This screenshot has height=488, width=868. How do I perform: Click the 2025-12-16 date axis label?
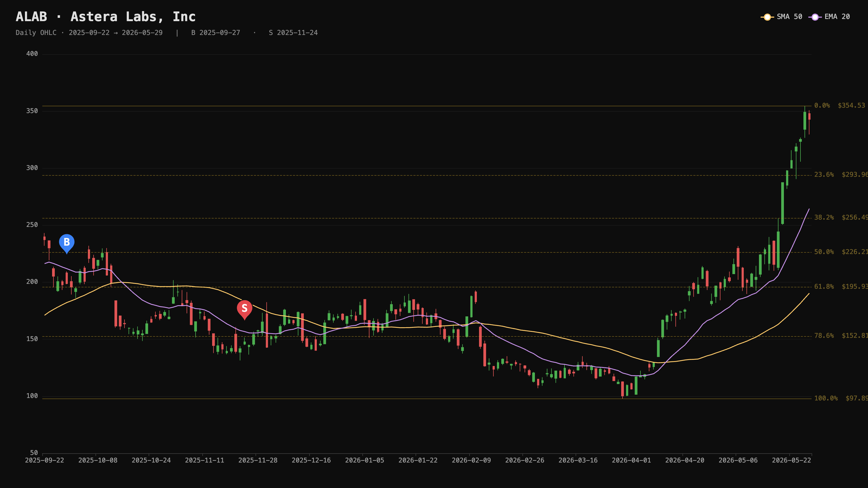(x=311, y=460)
